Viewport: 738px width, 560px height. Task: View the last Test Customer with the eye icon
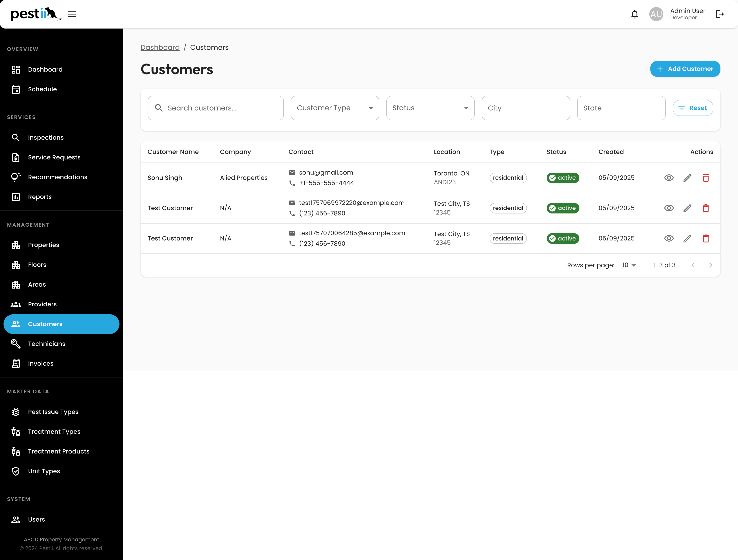tap(669, 238)
